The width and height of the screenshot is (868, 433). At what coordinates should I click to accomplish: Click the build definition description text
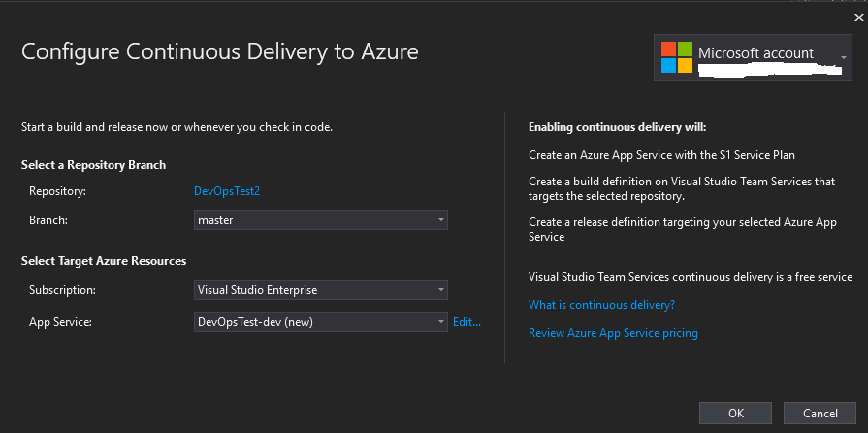pyautogui.click(x=682, y=188)
